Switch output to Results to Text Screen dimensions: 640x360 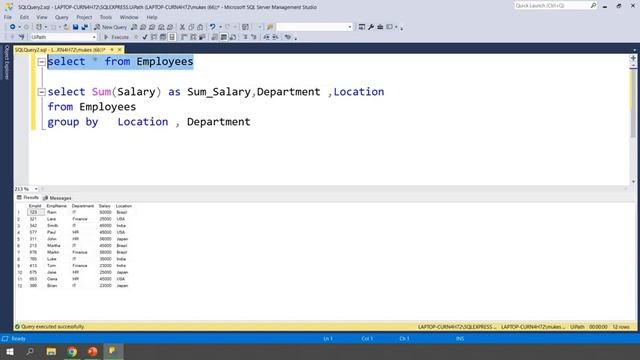pyautogui.click(x=215, y=37)
